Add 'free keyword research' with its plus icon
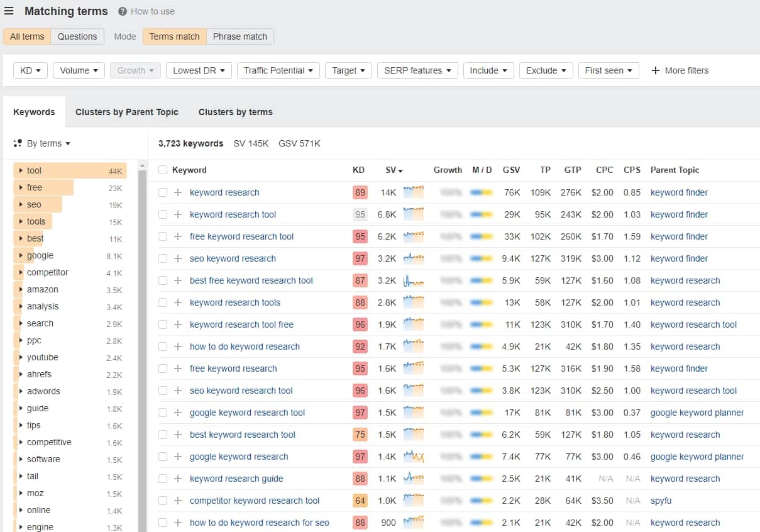The height and width of the screenshot is (532, 760). [x=178, y=369]
